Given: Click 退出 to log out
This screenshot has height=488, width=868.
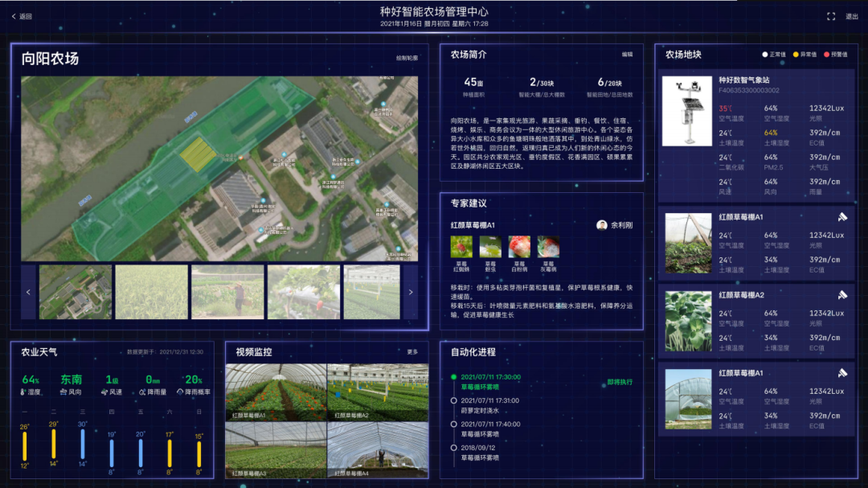Looking at the screenshot, I should pyautogui.click(x=851, y=17).
